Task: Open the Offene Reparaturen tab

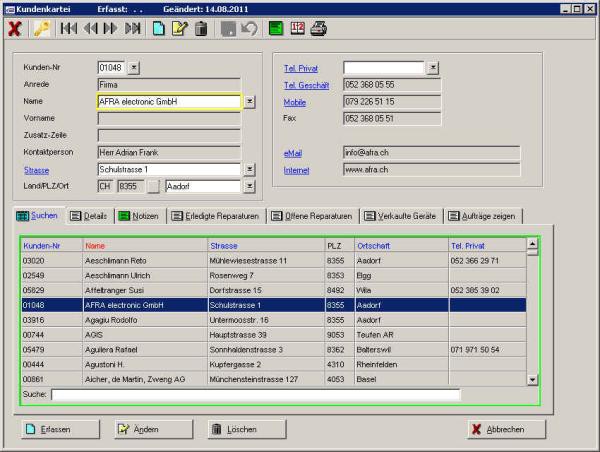Action: (313, 216)
